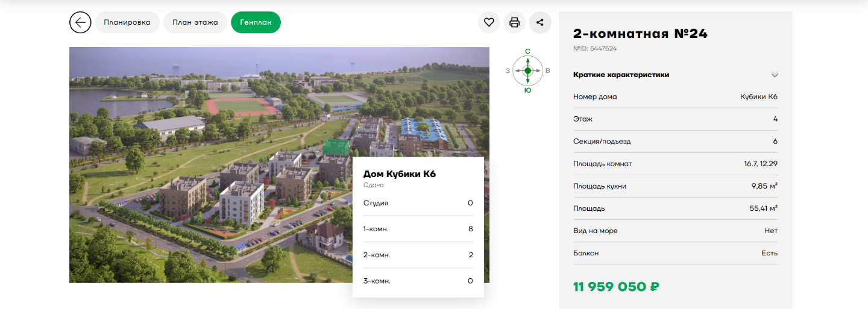This screenshot has height=309, width=868.
Task: Choose the 2-комн. row in the popup
Action: [418, 255]
